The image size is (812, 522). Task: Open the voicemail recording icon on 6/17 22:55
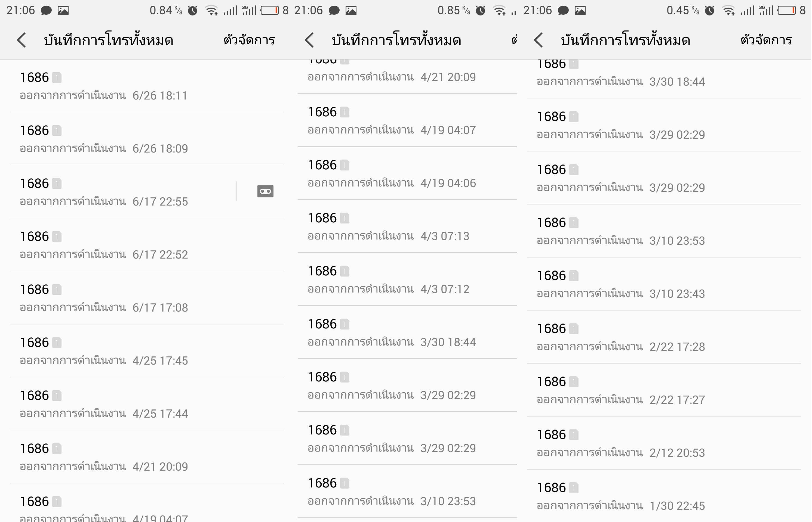coord(265,191)
